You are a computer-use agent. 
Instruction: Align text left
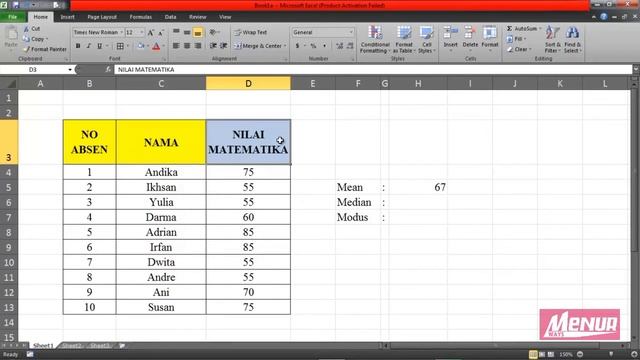point(176,46)
